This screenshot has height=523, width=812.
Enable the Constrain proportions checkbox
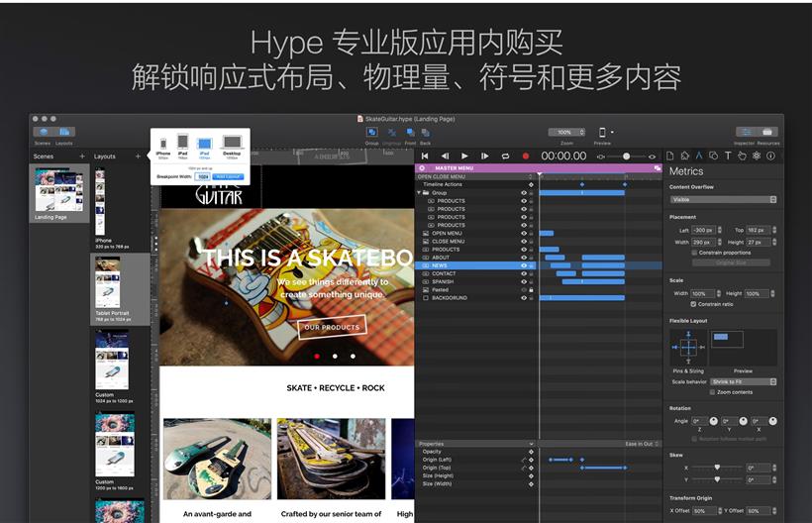[x=694, y=253]
